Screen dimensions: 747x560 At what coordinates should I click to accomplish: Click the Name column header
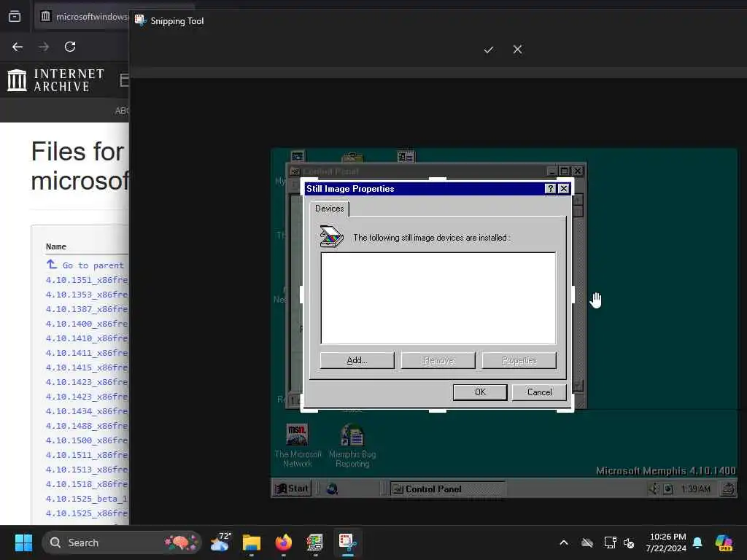(x=56, y=246)
